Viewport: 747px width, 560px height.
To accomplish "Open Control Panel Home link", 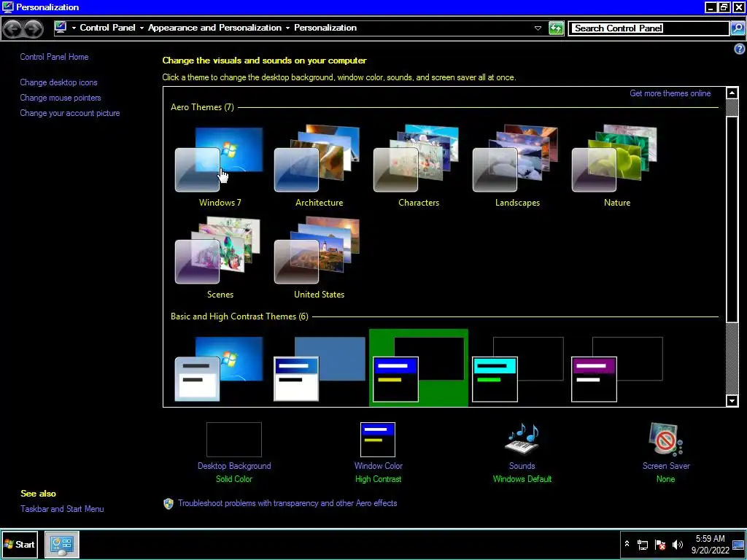I will 54,57.
